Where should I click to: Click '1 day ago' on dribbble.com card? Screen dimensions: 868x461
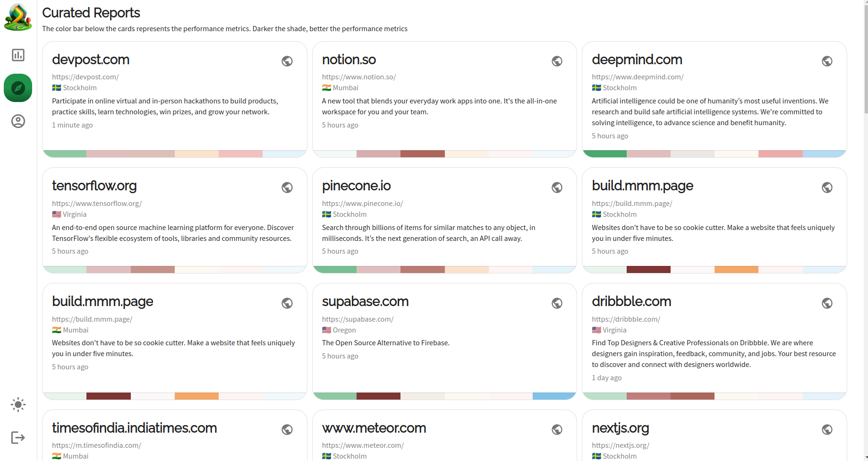607,378
